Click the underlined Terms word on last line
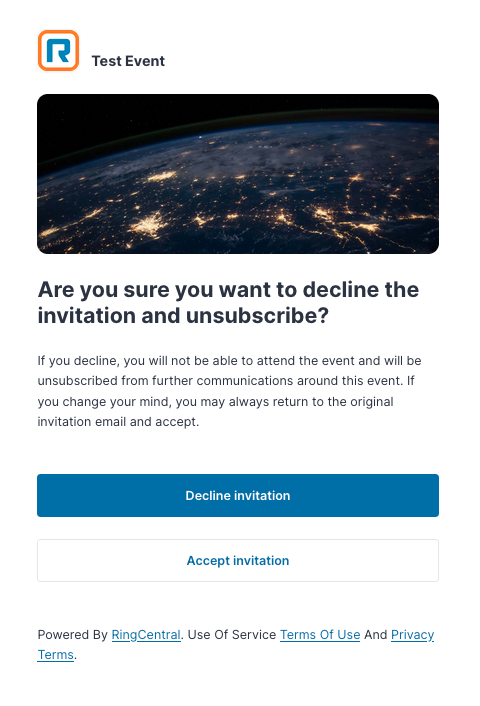 click(x=55, y=654)
